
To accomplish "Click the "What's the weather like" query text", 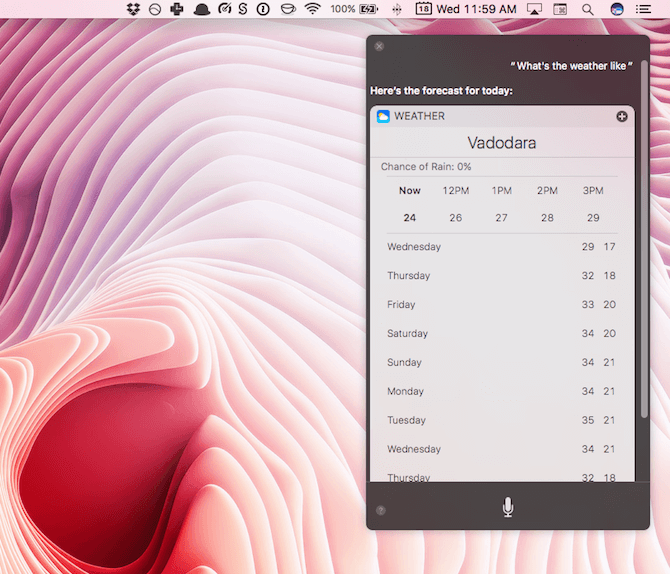I will [571, 66].
